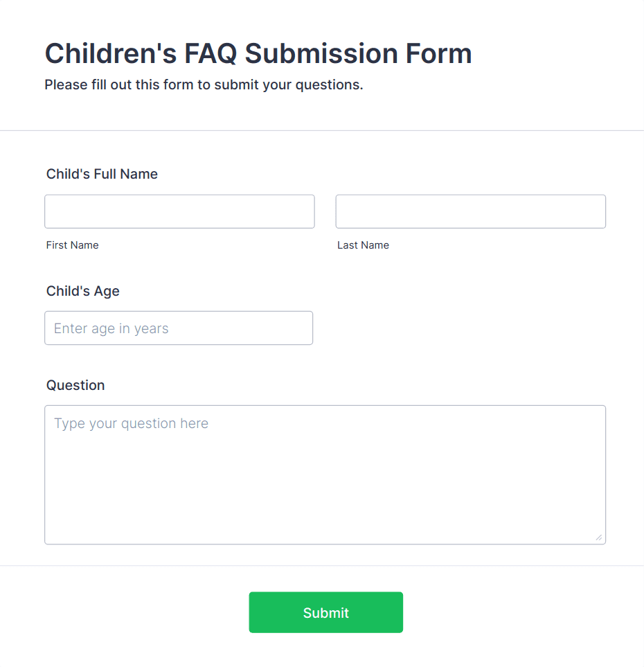Click the "Child's Age" field label
Screen dimensions: 644x667
coord(82,291)
